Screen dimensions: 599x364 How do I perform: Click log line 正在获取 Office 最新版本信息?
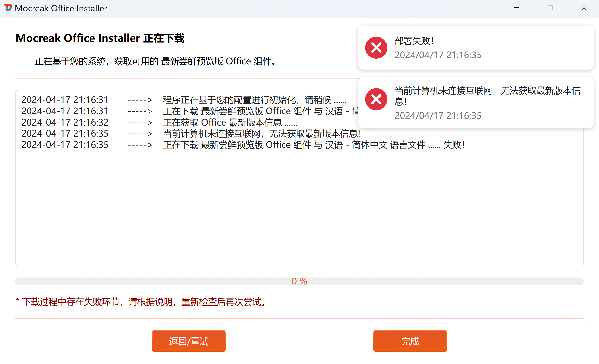(230, 122)
